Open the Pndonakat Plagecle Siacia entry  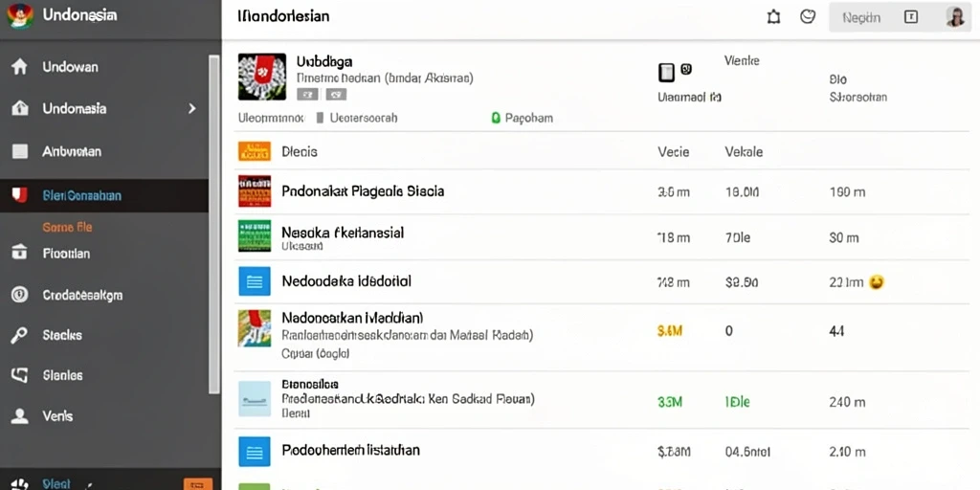click(x=363, y=191)
